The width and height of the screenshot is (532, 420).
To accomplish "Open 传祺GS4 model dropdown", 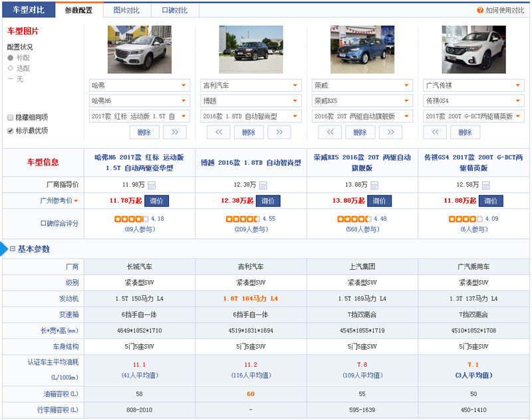I will [x=473, y=100].
